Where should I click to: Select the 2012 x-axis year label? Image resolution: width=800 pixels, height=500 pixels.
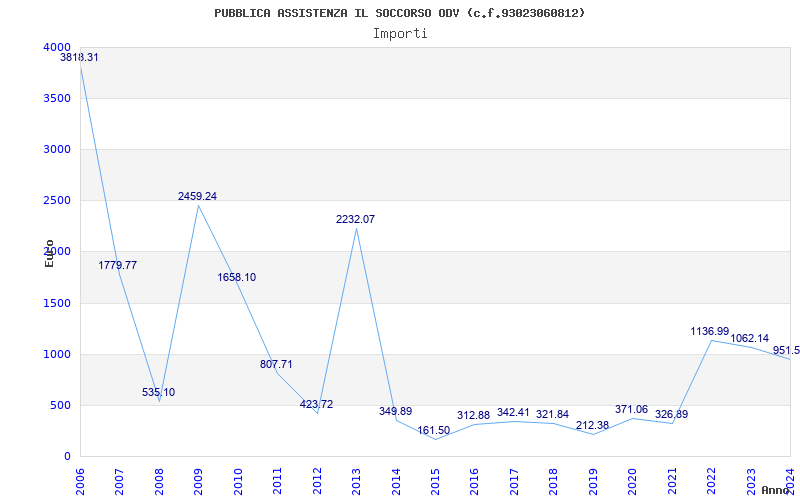317,481
